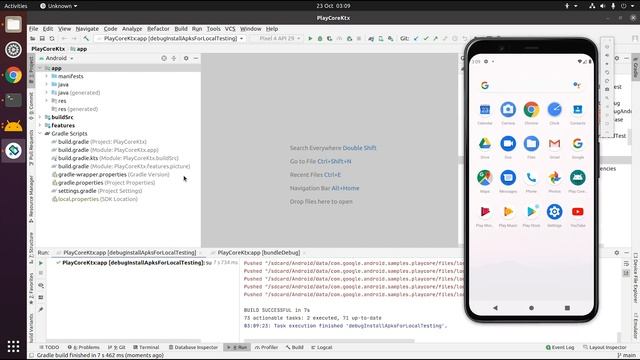Viewport: 640px width, 360px height.
Task: Open the Profiler tool window
Action: [x=266, y=347]
